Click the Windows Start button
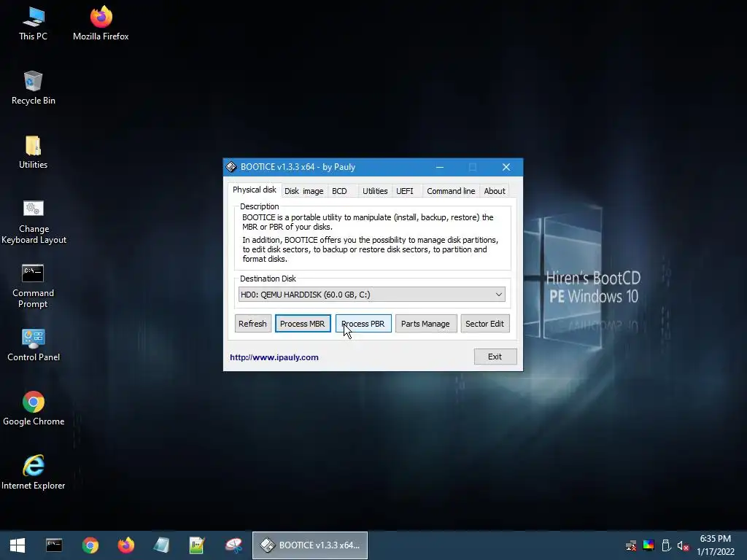 click(x=18, y=545)
